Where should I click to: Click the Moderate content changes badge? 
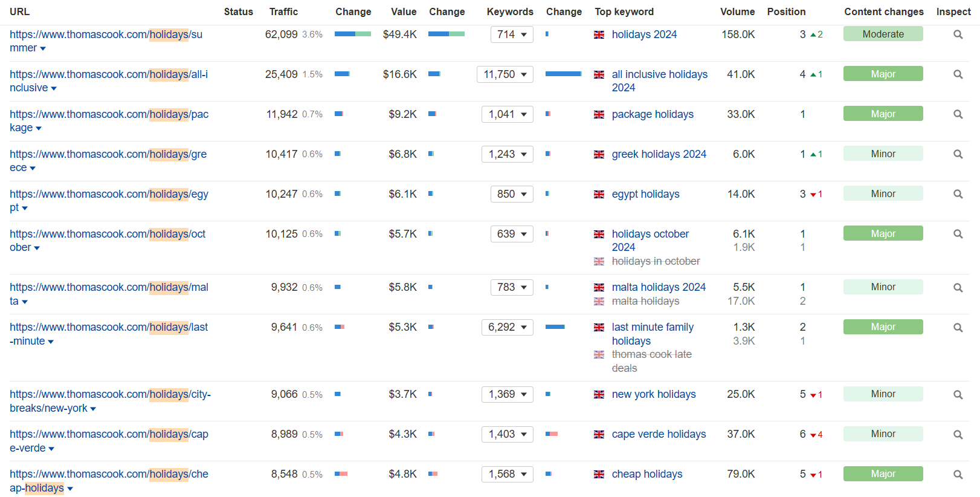tap(883, 34)
